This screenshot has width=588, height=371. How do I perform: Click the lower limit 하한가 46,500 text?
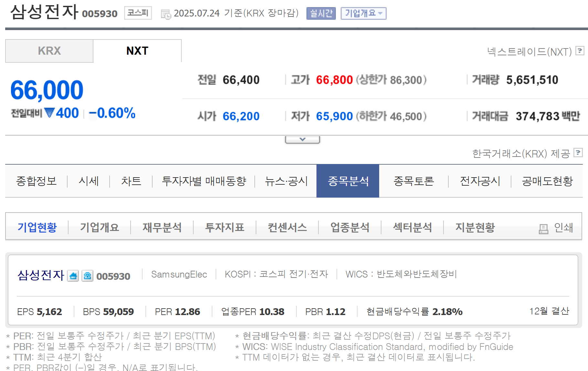[x=391, y=116]
